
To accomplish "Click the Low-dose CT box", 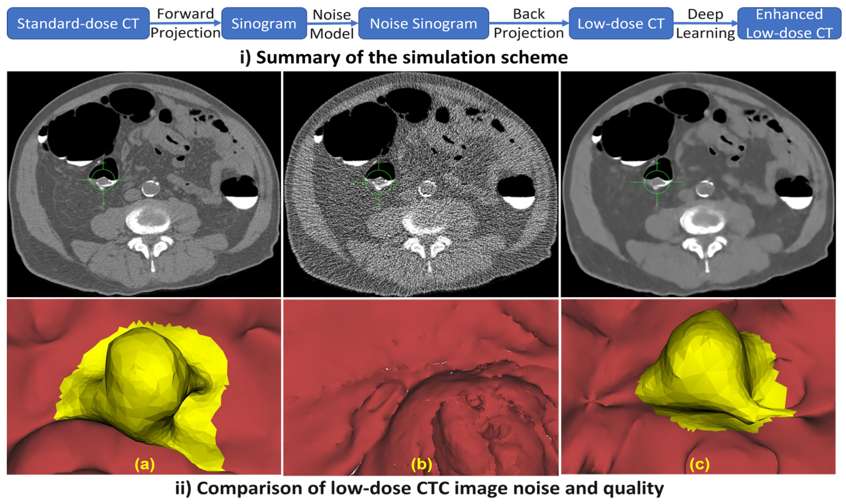I will click(621, 24).
